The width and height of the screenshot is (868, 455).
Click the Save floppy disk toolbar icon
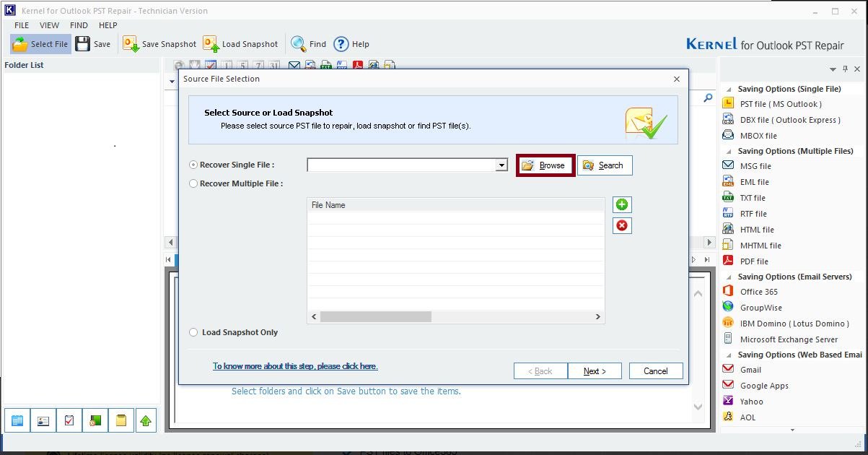(83, 44)
